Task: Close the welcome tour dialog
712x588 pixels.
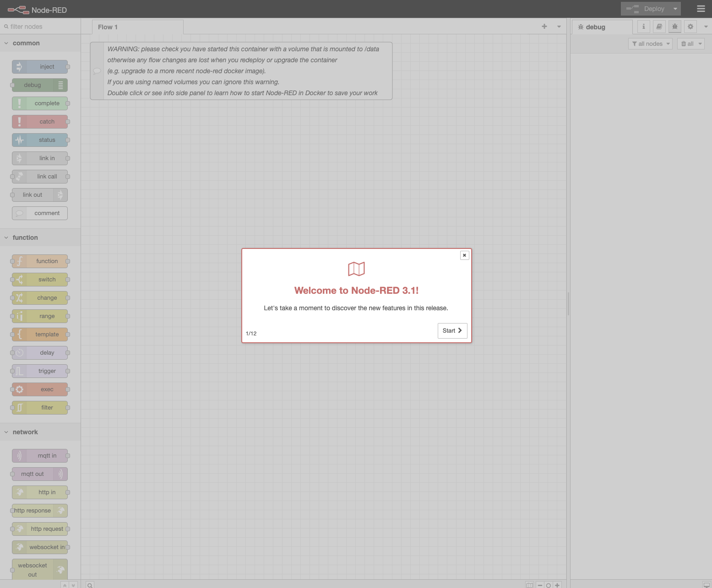Action: click(464, 255)
